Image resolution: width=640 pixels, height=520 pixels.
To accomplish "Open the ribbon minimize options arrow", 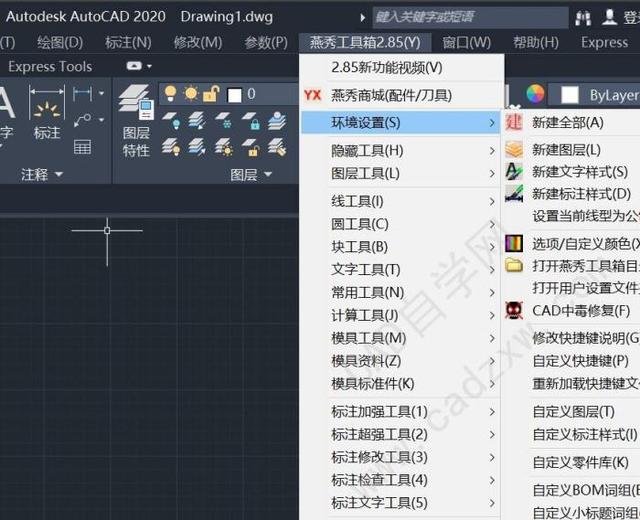I will tap(149, 66).
